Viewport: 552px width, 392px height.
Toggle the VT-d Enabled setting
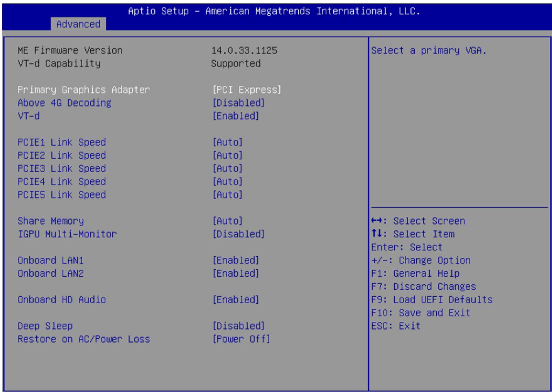236,116
